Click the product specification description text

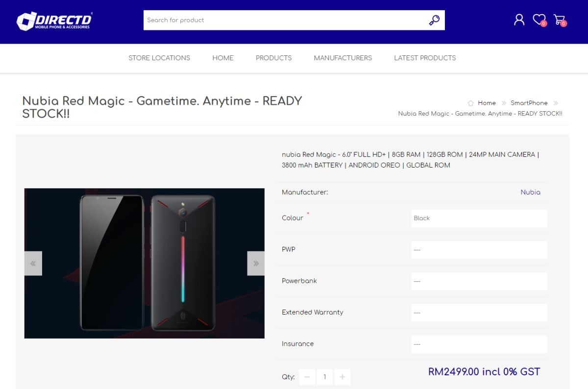click(411, 160)
